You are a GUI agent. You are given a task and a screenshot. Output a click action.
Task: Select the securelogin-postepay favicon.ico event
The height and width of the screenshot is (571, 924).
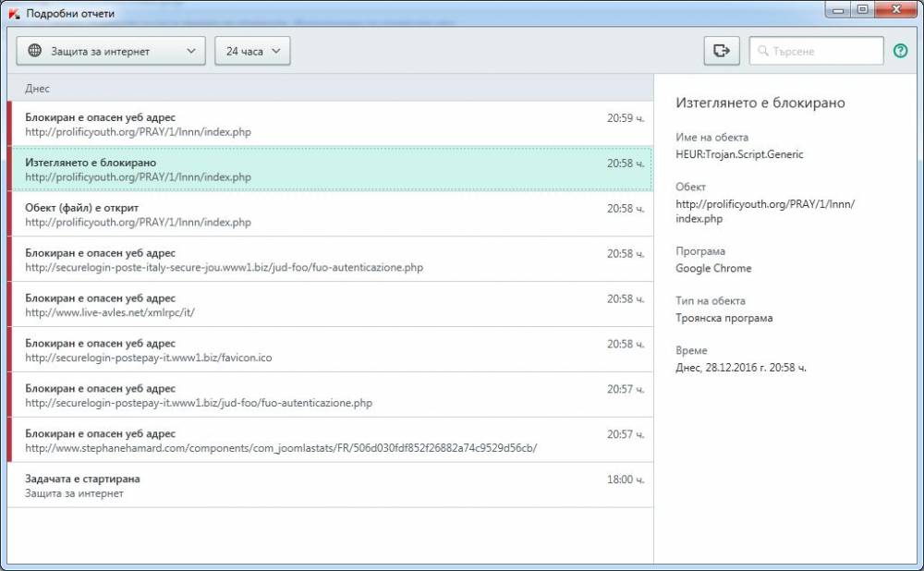point(330,349)
